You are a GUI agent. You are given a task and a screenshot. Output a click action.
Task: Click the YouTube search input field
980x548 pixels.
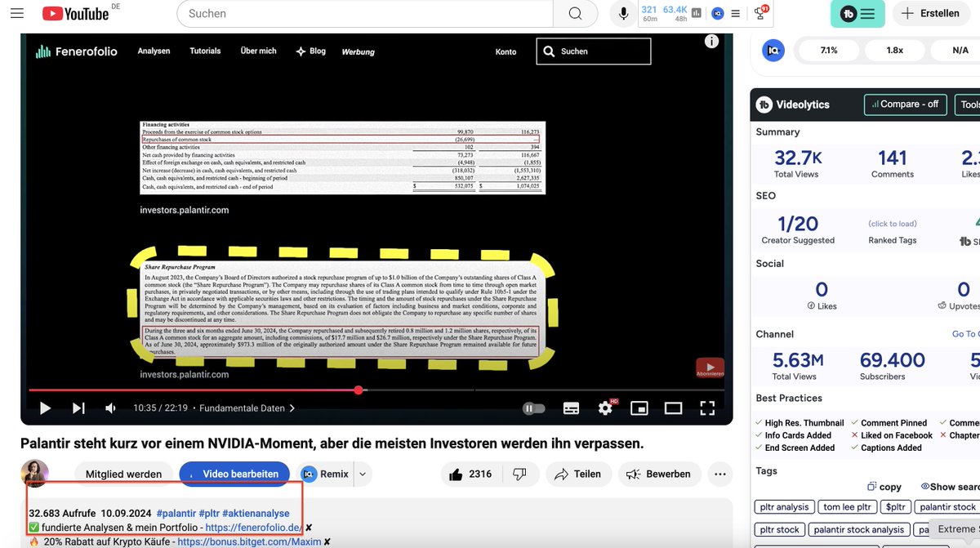click(365, 13)
